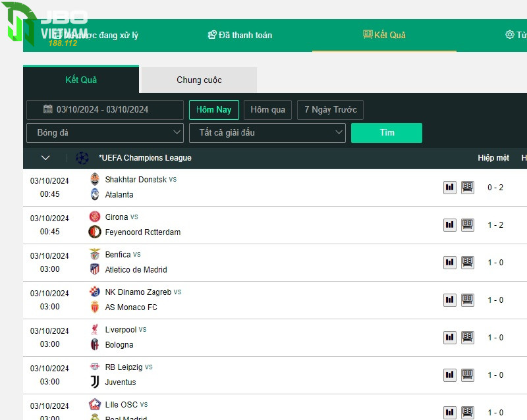527x420 pixels.
Task: Click the Girona team crest
Action: [x=95, y=217]
